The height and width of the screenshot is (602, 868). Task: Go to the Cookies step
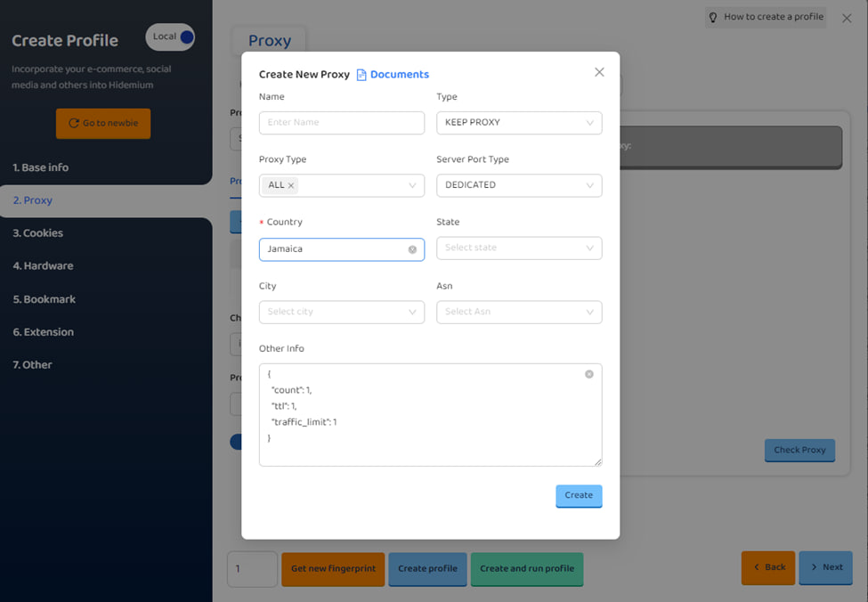tap(37, 233)
